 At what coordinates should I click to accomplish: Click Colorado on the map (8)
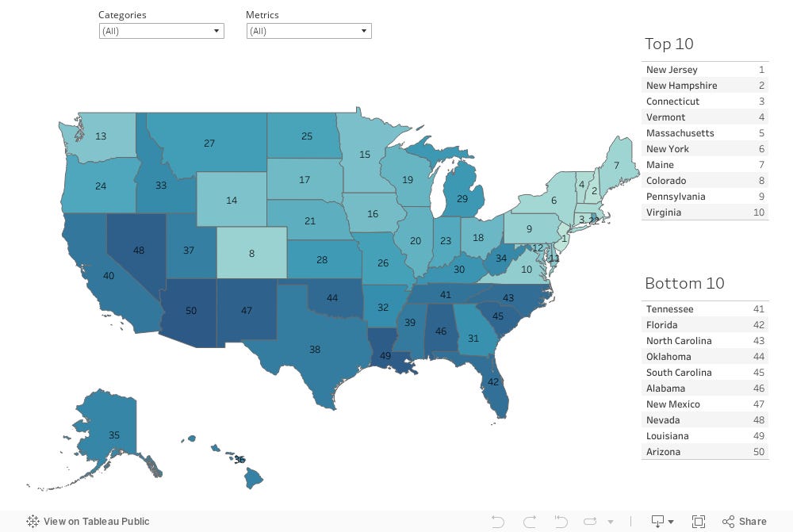click(252, 254)
